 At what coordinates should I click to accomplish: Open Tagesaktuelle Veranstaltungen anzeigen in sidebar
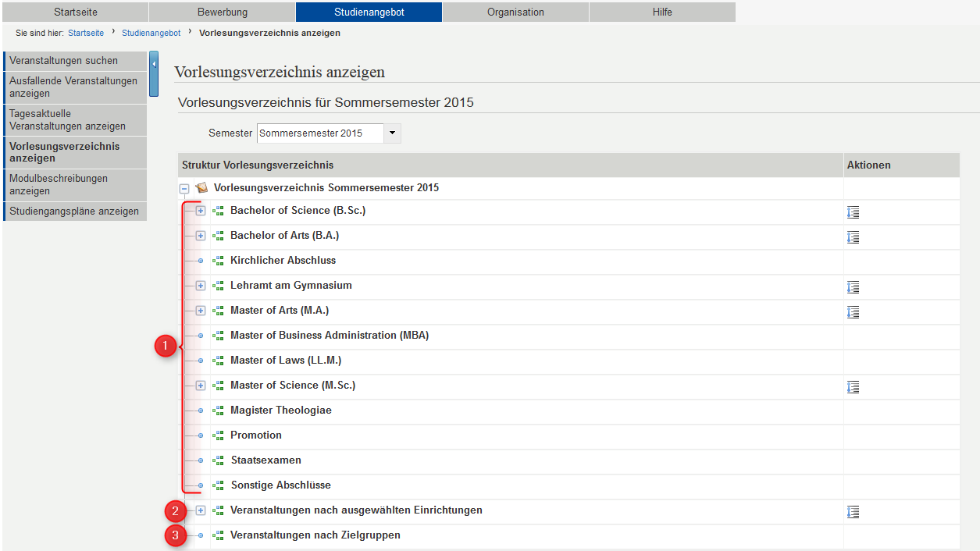click(75, 120)
